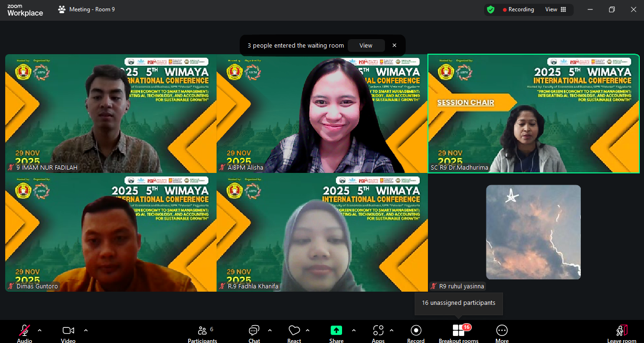Screen dimensions: 644x343
Task: Expand audio options arrow next to Audio
Action: tap(40, 330)
